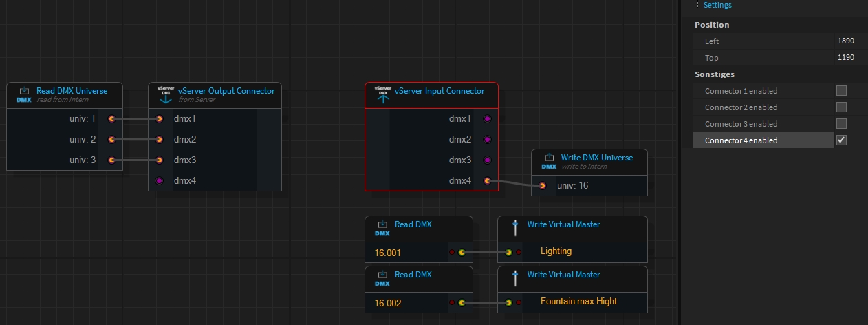Tick the Connector 3 enabled checkbox
Screen dimensions: 868x325
tap(841, 124)
